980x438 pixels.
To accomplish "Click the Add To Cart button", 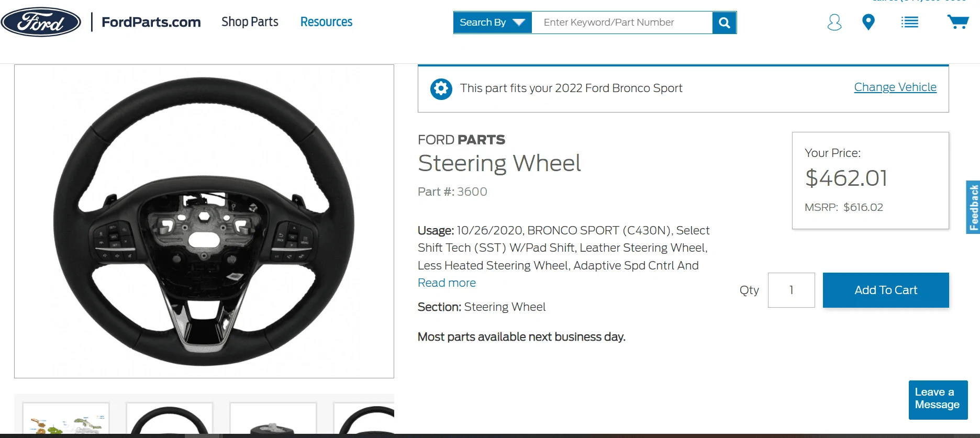I will coord(885,290).
